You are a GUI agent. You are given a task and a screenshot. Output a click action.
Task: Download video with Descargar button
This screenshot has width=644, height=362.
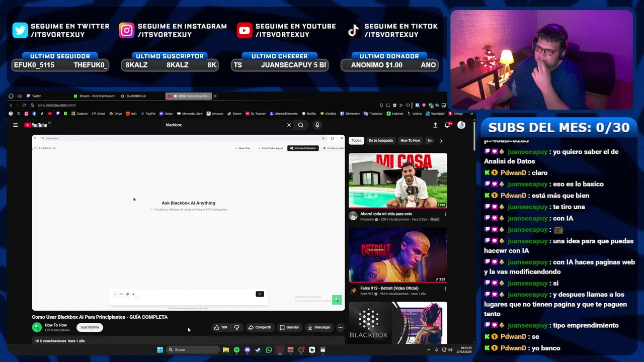pos(319,327)
